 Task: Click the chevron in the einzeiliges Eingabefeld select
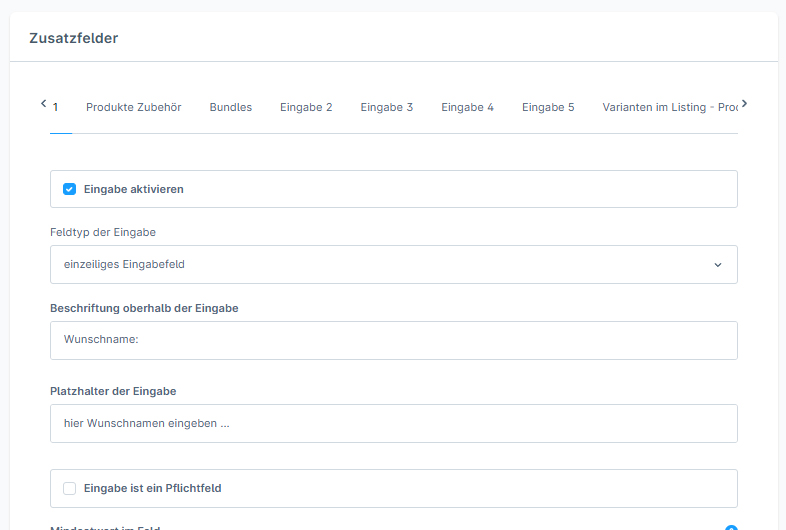click(717, 265)
